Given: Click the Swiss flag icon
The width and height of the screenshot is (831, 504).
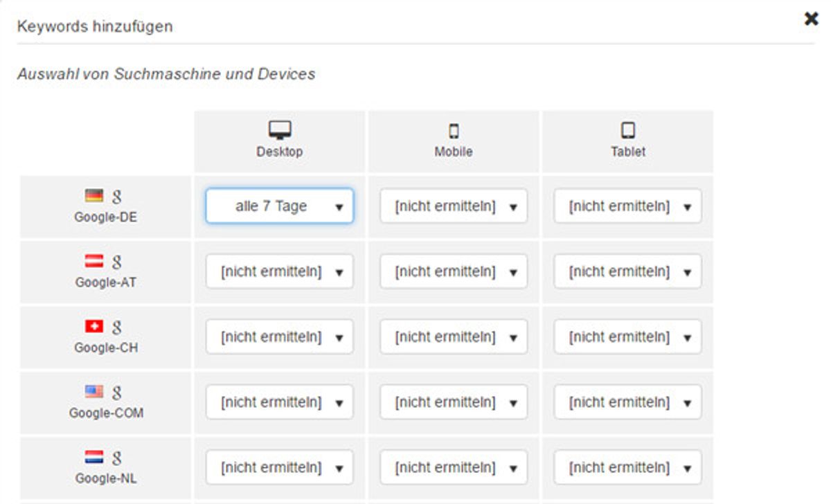Looking at the screenshot, I should [x=94, y=326].
